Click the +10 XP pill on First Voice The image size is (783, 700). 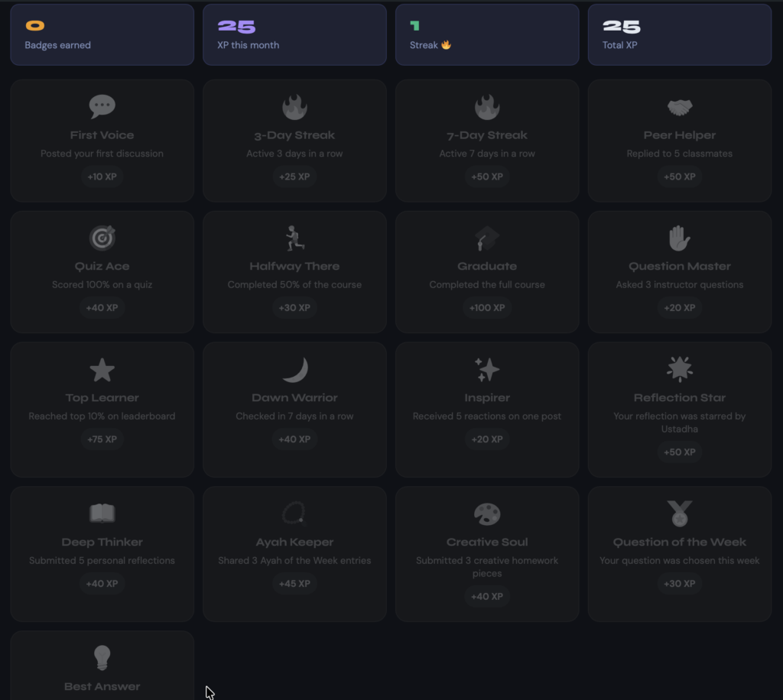(x=102, y=177)
